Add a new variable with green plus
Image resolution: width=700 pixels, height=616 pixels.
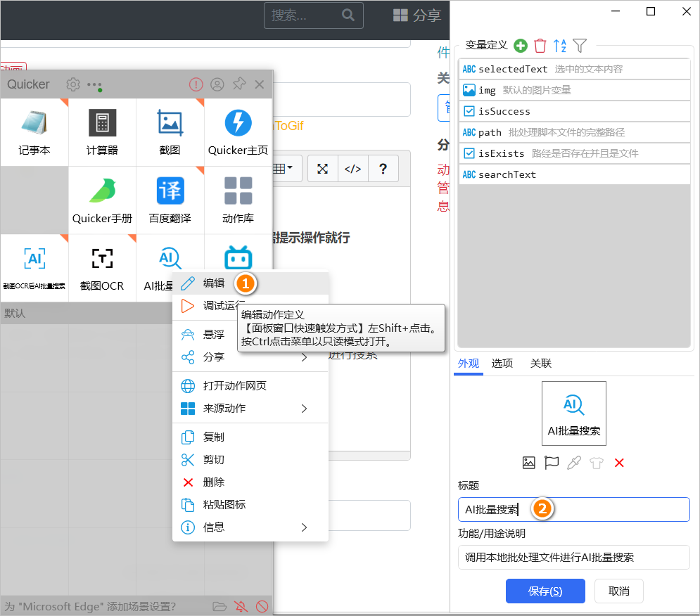tap(521, 46)
